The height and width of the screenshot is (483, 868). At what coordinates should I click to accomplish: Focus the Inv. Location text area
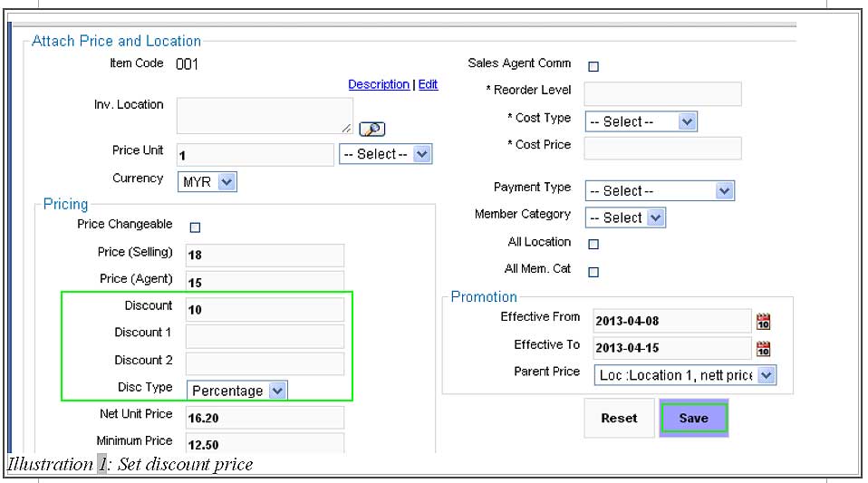265,116
